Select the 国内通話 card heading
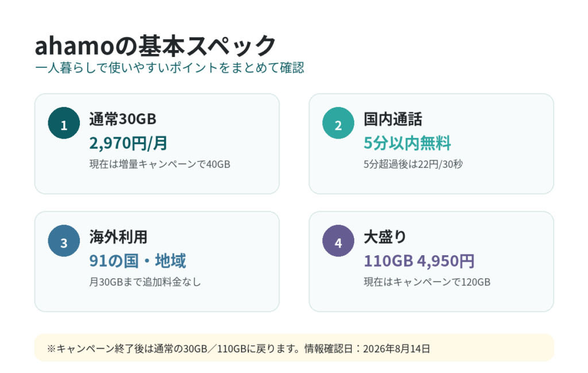 point(393,119)
